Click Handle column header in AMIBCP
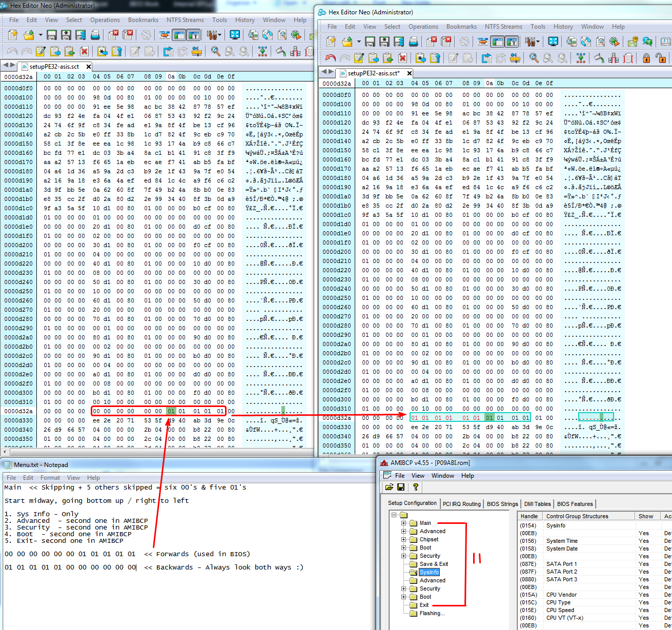 (x=530, y=516)
